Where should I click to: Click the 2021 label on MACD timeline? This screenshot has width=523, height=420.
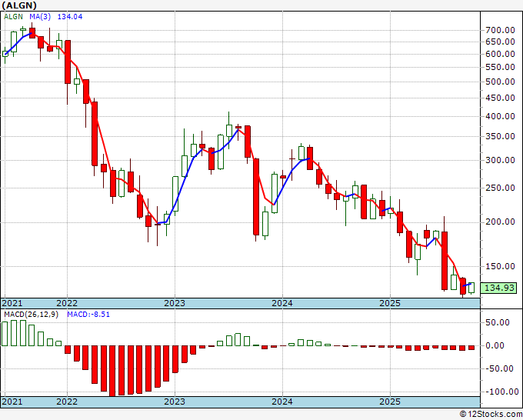pos(12,402)
